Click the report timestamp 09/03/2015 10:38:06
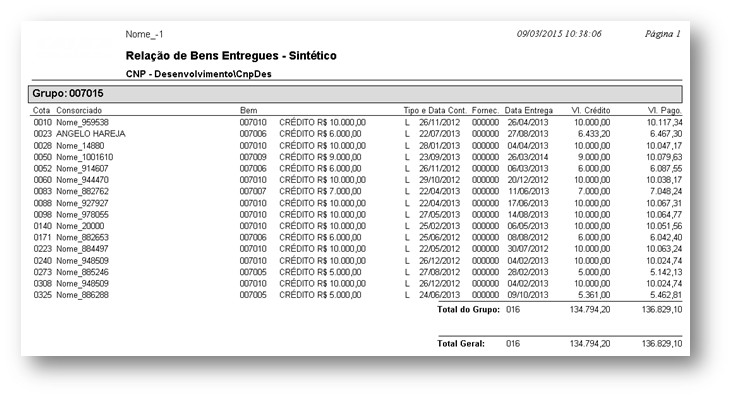 559,34
